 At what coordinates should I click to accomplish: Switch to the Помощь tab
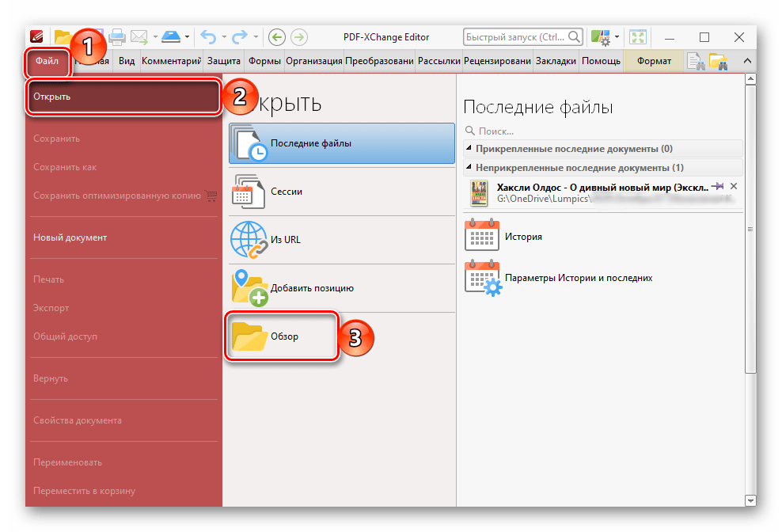601,61
